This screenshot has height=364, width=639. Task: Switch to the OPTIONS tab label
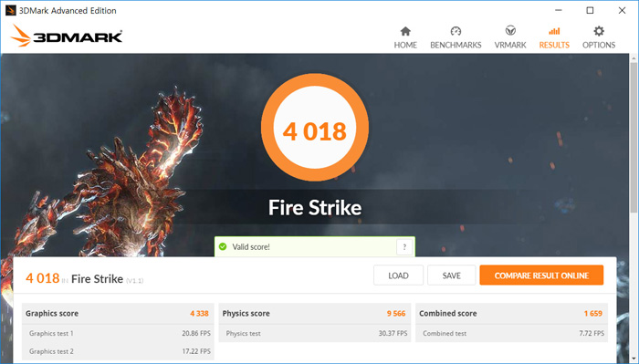599,45
